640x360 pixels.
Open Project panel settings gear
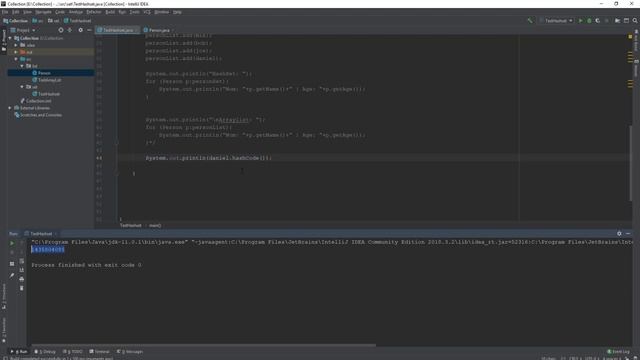(80, 30)
